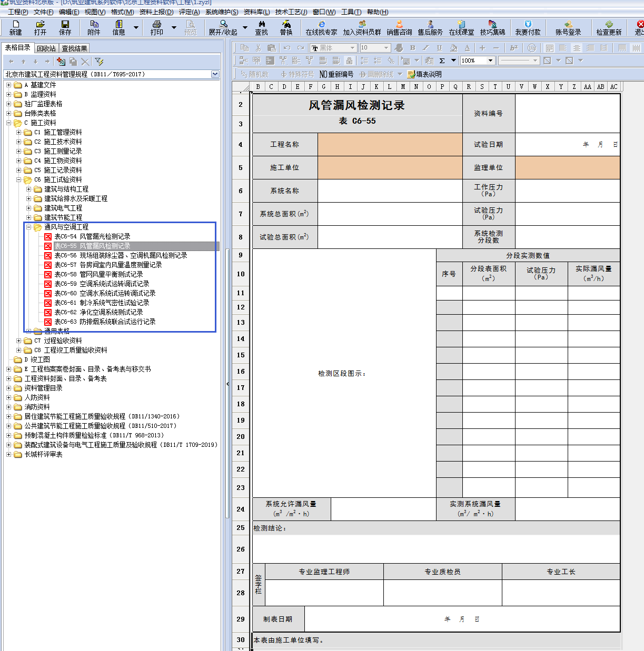
Task: Open the dropdown arrow next to 信息
Action: coord(136,27)
